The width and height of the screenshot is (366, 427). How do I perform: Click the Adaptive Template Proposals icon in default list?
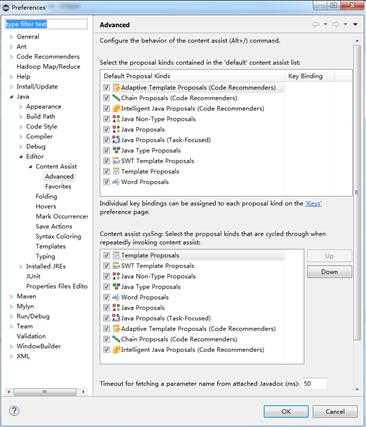pos(116,88)
